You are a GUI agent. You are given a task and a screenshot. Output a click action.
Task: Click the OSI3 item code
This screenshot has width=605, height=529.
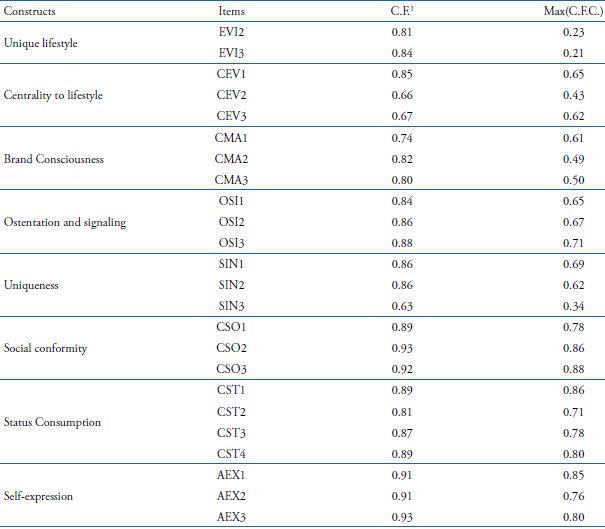click(x=231, y=242)
